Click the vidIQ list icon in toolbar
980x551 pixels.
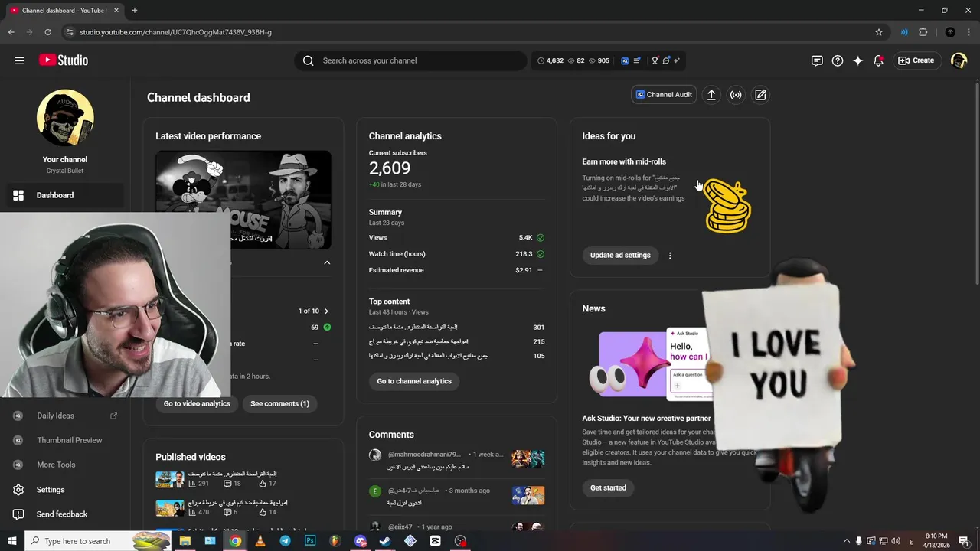636,60
